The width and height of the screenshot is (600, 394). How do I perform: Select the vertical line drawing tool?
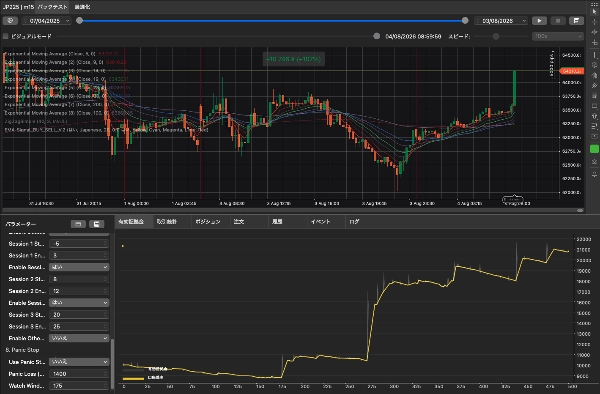point(594,55)
